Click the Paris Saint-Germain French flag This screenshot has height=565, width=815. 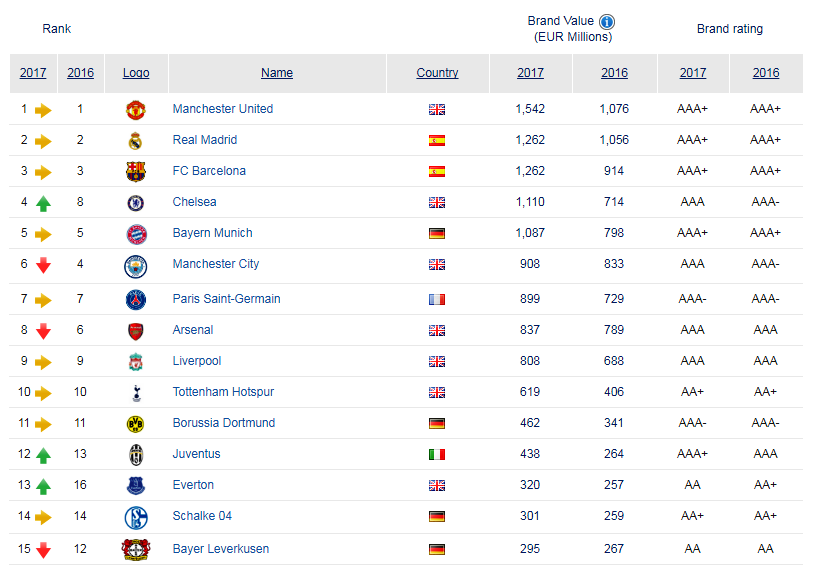coord(437,299)
